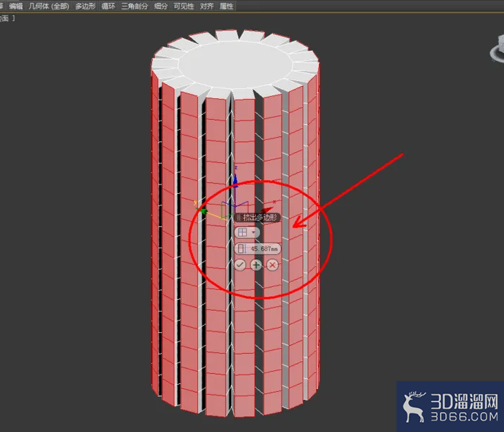504x432 pixels.
Task: Click the blue Z axis arrow of gizmo
Action: pyautogui.click(x=236, y=181)
